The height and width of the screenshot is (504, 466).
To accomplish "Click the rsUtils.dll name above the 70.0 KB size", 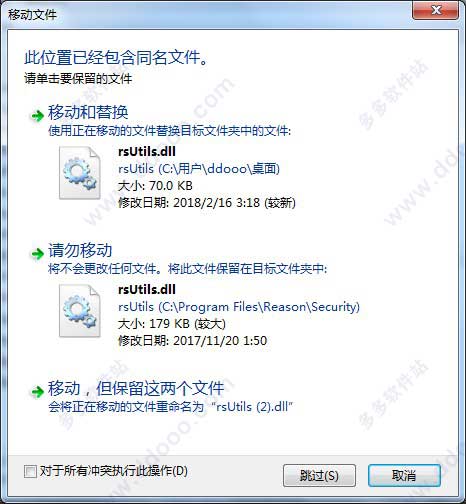I will 147,152.
